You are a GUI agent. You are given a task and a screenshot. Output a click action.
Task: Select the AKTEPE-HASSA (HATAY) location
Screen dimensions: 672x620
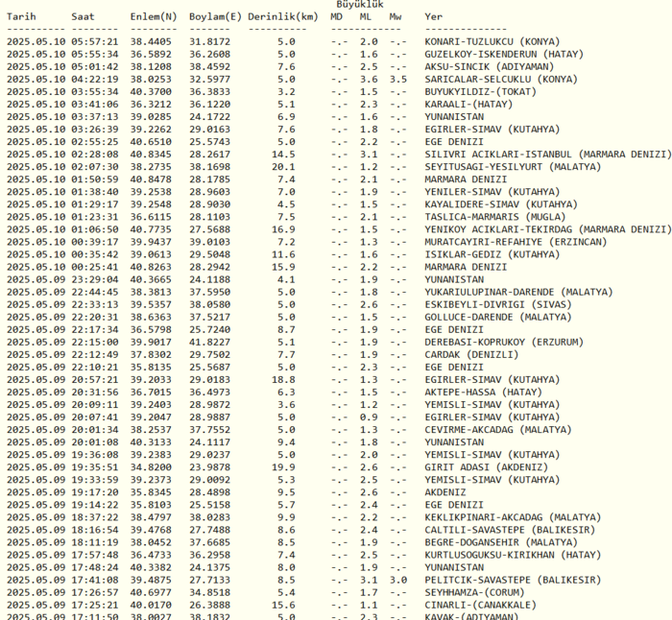(x=484, y=392)
